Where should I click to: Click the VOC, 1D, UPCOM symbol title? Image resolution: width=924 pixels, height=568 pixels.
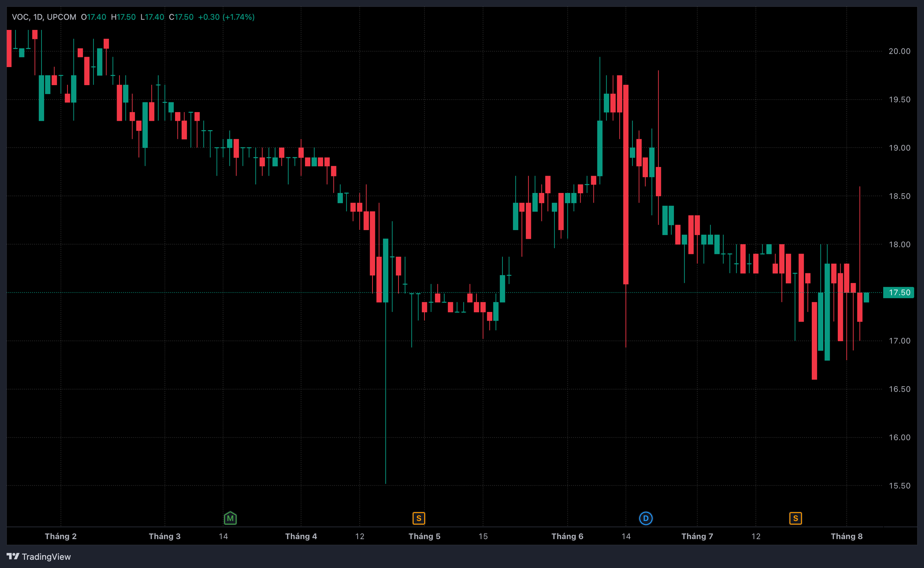coord(44,17)
